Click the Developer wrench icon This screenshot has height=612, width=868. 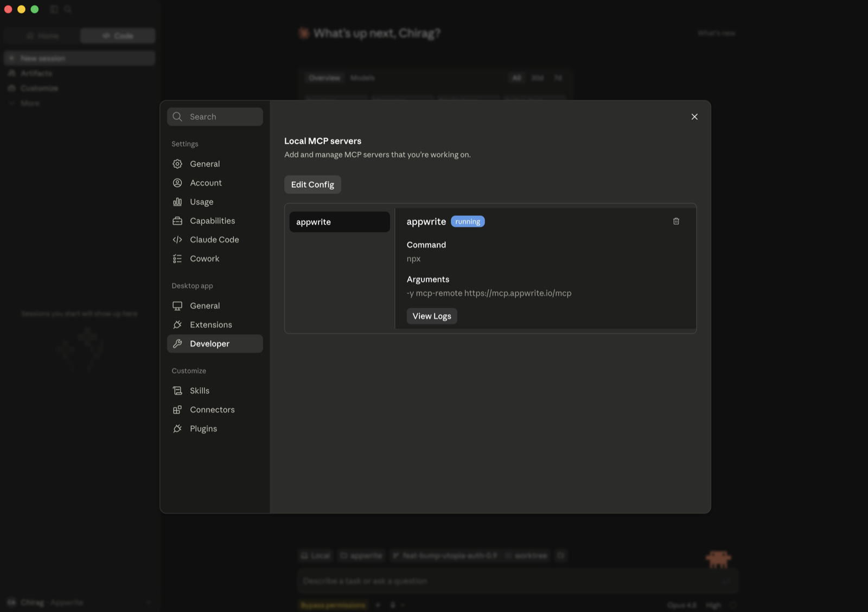point(177,344)
